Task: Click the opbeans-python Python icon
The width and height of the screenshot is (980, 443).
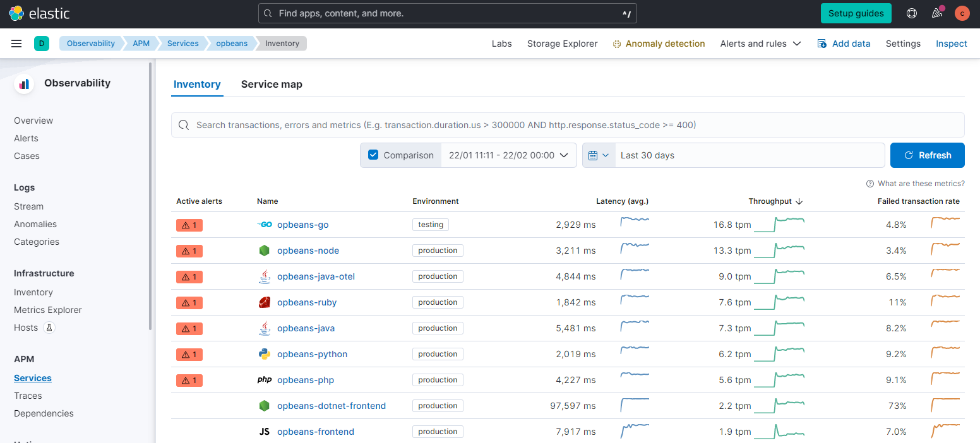Action: coord(265,354)
